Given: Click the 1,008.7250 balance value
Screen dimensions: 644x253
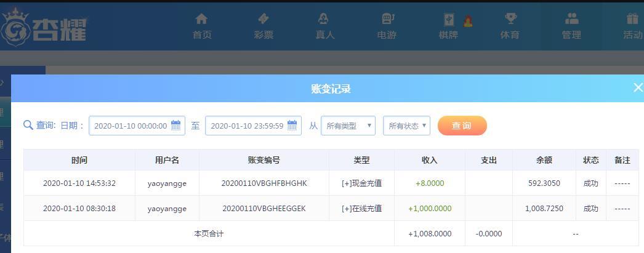Looking at the screenshot, I should [544, 209].
